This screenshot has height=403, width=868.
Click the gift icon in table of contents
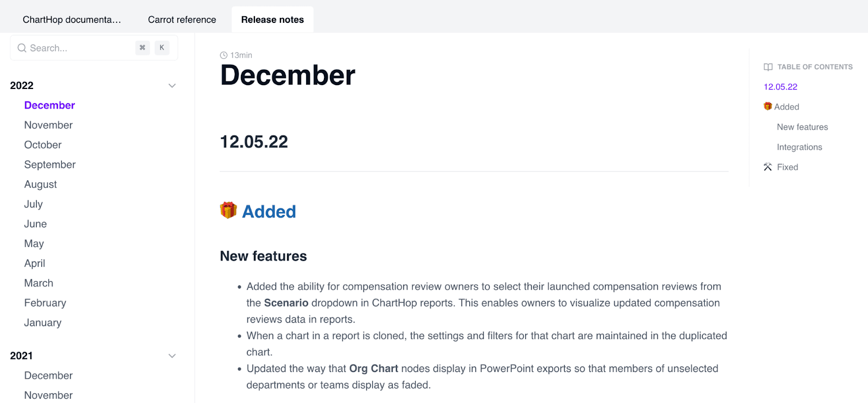click(x=768, y=107)
